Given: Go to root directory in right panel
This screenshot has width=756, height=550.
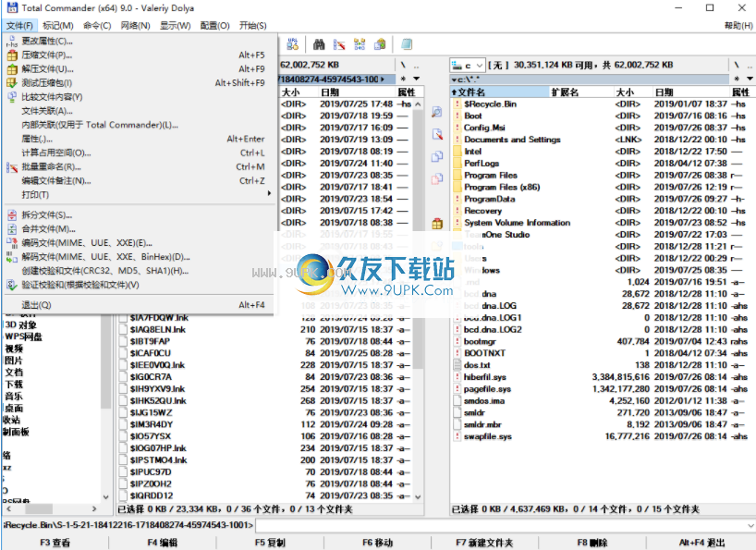Looking at the screenshot, I should [x=737, y=65].
